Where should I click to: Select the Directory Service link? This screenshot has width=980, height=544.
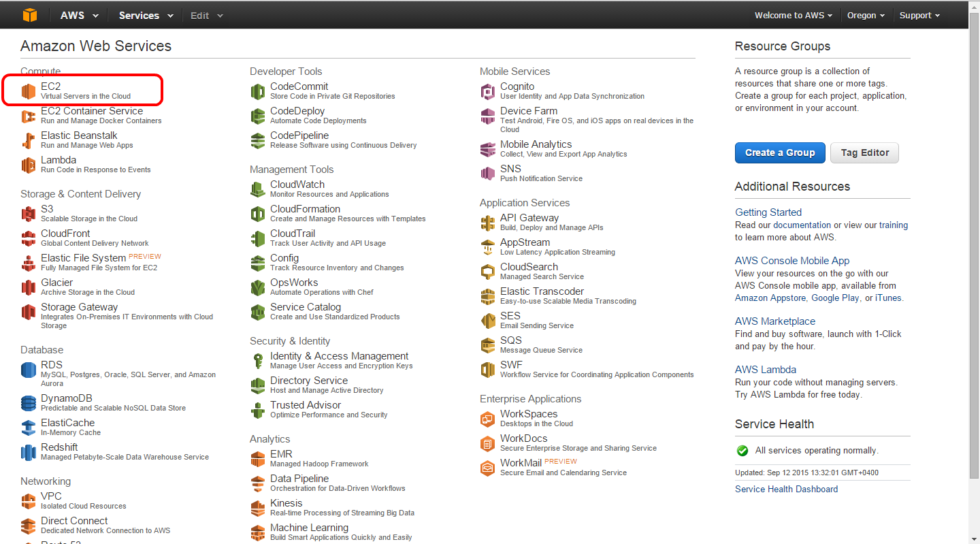tap(309, 381)
